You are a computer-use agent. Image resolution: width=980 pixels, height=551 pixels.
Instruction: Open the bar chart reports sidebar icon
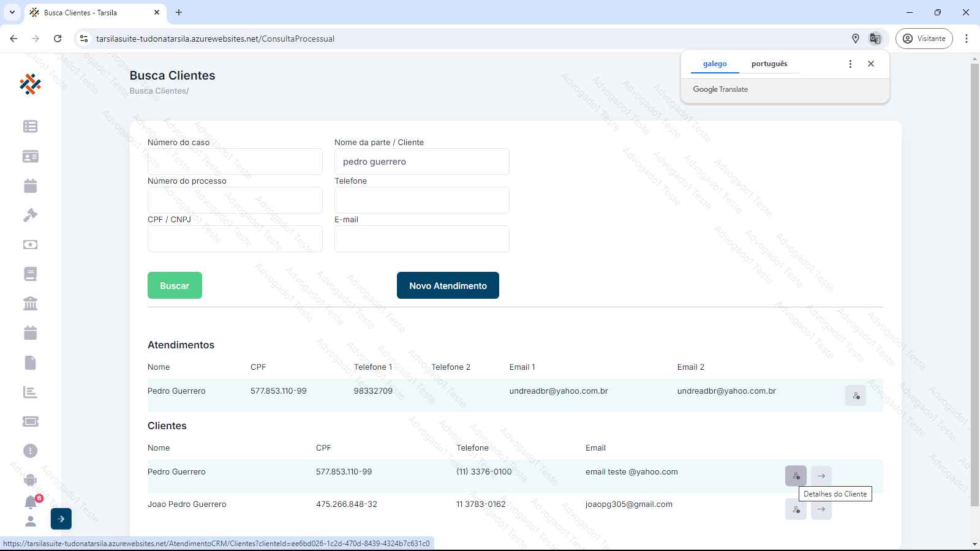tap(30, 392)
